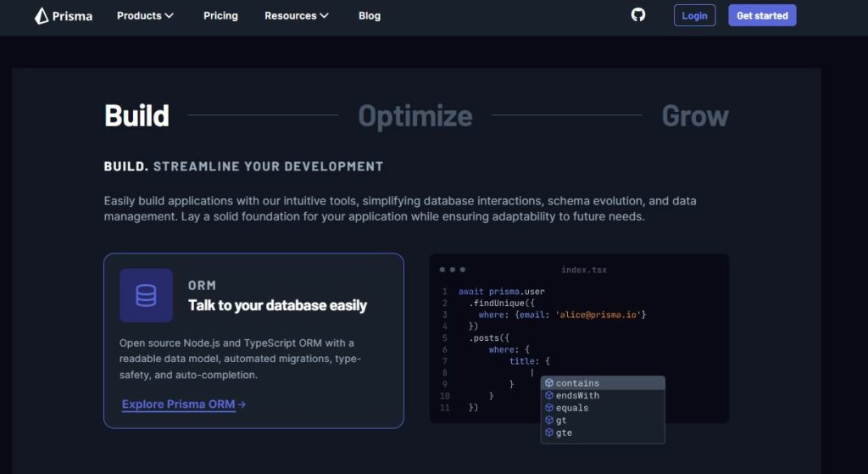Click the 'await prisma.user' code line

(x=502, y=291)
